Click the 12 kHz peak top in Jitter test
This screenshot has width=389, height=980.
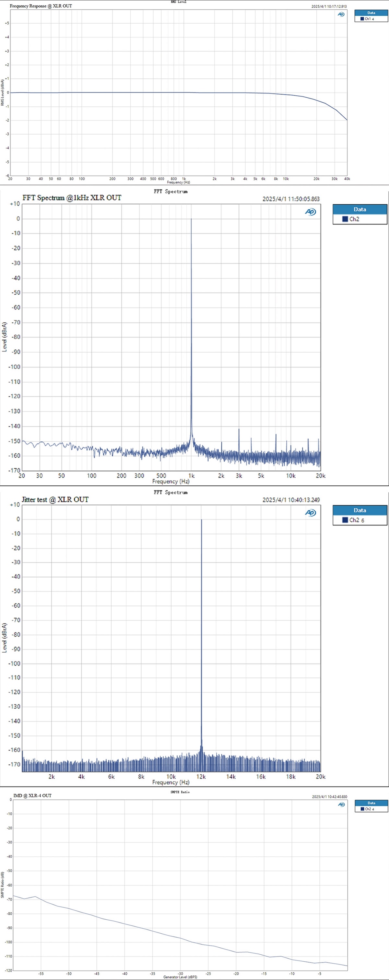coord(202,520)
